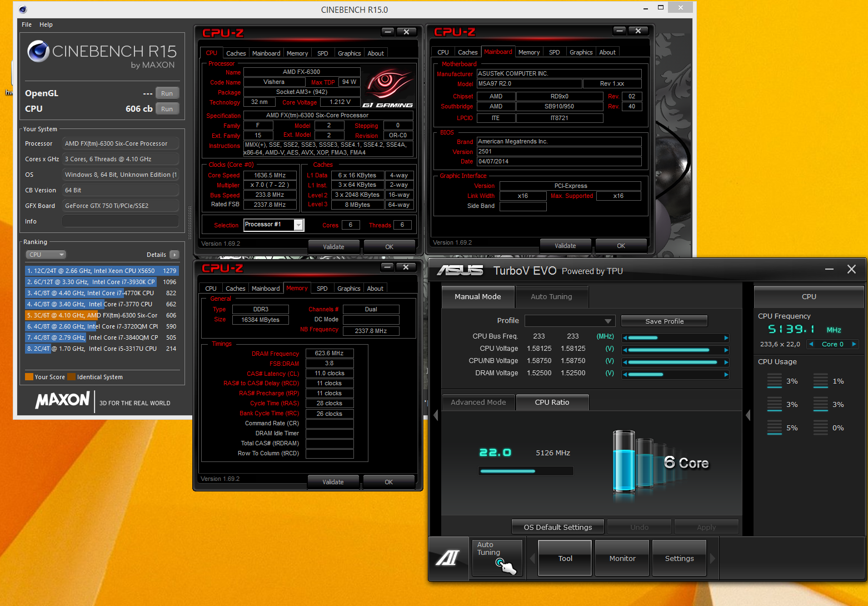Select previous core using left arrow
Image resolution: width=868 pixels, height=606 pixels.
[x=811, y=344]
